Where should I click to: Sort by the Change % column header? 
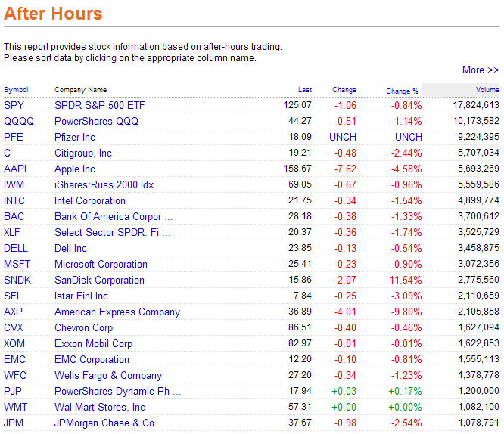(402, 91)
